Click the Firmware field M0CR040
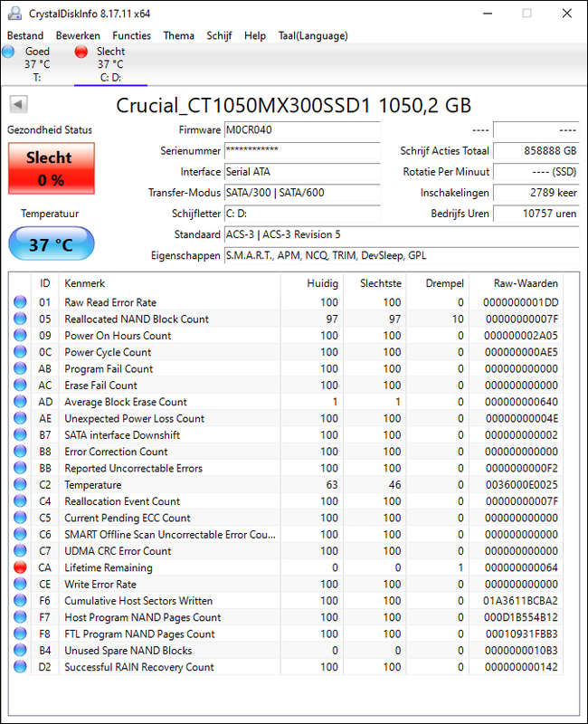This screenshot has height=724, width=588. (x=302, y=129)
